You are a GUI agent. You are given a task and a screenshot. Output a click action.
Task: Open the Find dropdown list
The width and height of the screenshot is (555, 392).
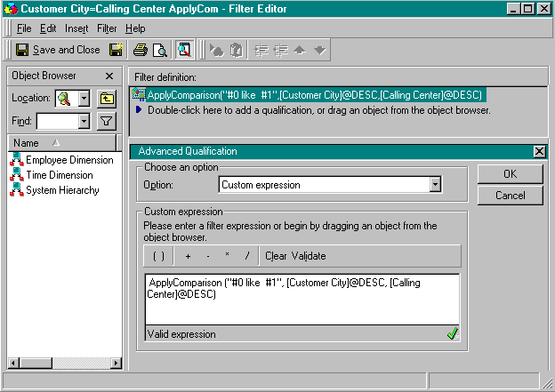coord(84,121)
